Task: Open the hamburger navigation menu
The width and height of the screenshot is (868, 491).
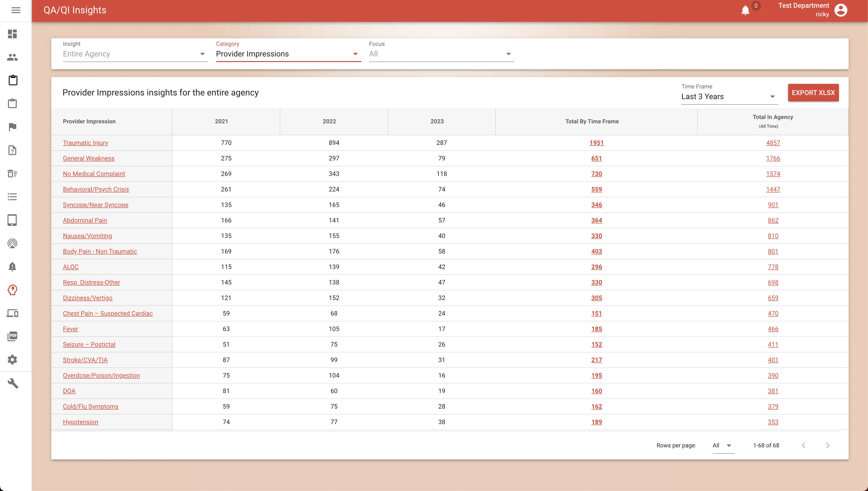Action: tap(16, 10)
